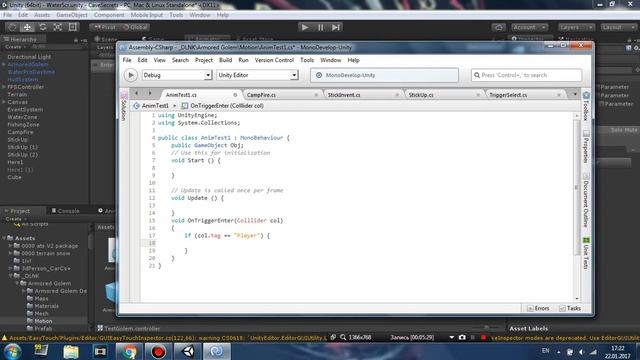Open the Document Outline side pad
The height and width of the screenshot is (360, 640).
586,200
